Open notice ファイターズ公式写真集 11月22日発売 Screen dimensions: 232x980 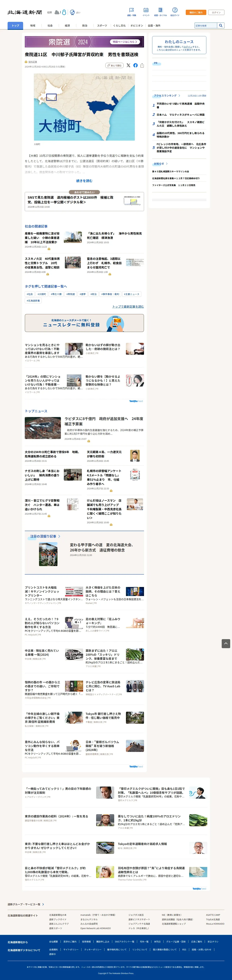[174, 185]
